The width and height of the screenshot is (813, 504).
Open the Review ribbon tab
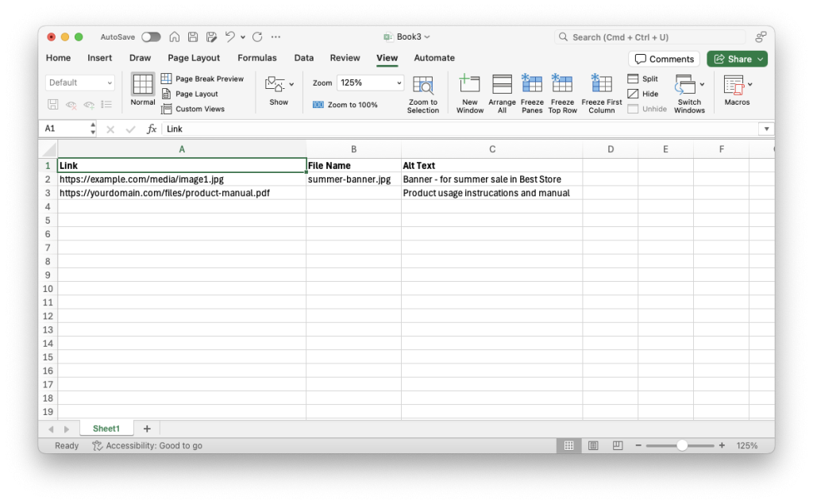[345, 57]
